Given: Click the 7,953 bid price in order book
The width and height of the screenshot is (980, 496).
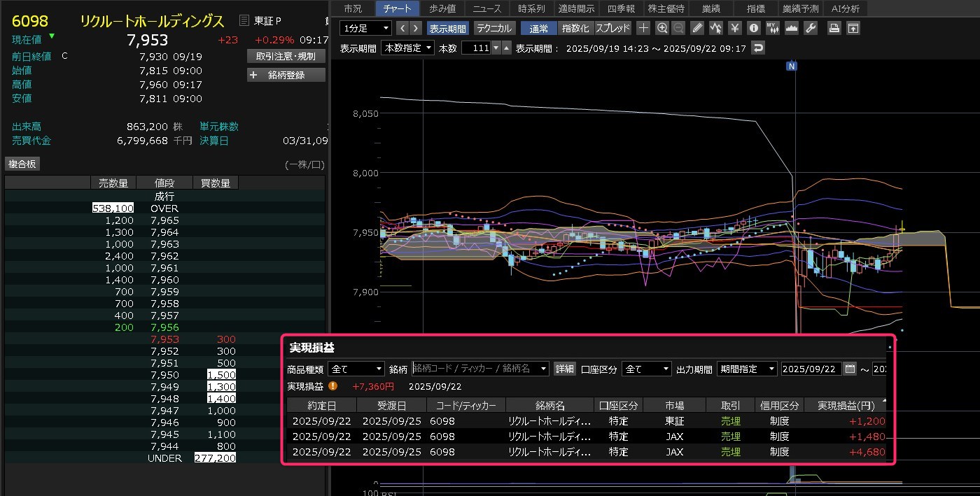Looking at the screenshot, I should click(x=164, y=339).
